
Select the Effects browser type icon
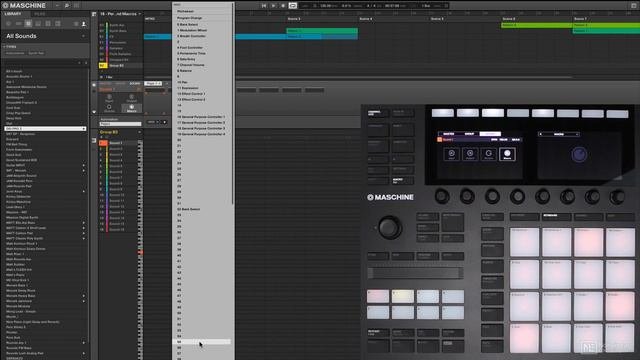click(x=48, y=24)
